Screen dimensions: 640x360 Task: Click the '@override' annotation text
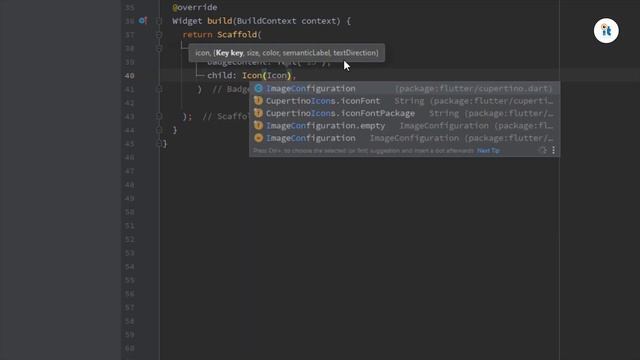pos(195,7)
